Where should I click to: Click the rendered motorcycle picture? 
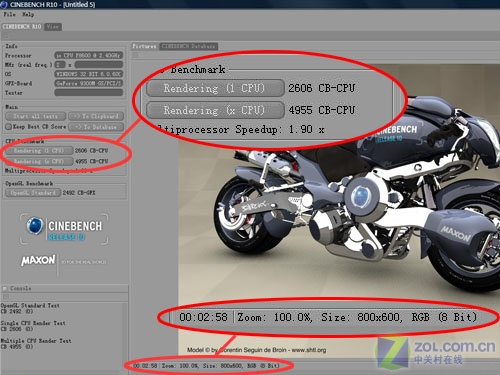coord(339,210)
